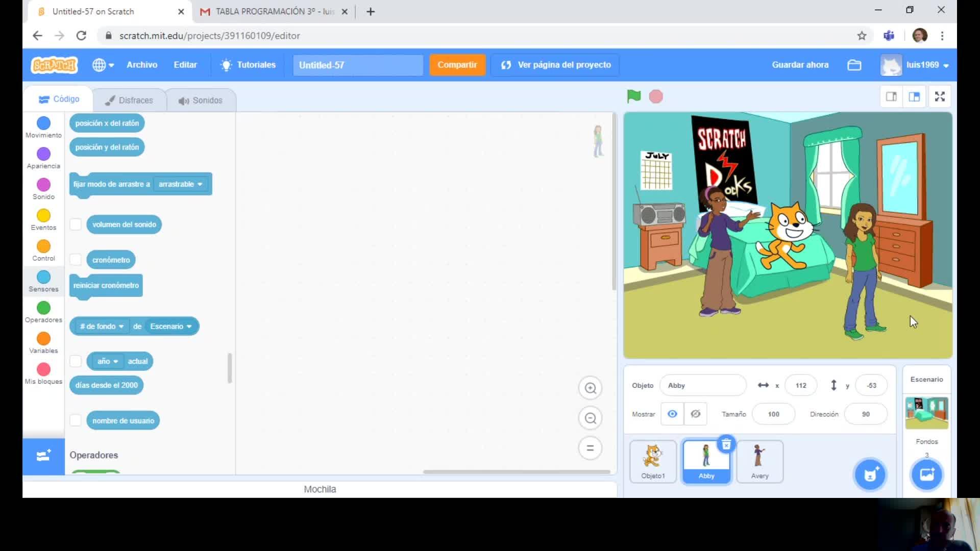Click the green flag to start the project
The image size is (980, 551).
[633, 96]
